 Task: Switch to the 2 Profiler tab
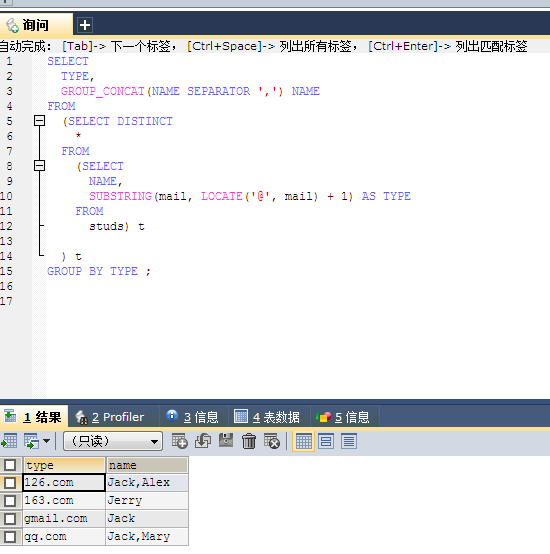[x=113, y=417]
